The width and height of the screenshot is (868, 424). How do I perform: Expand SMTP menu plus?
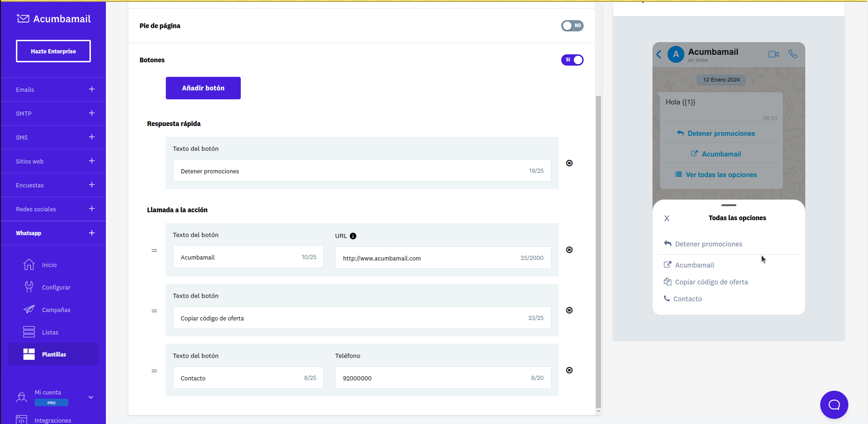pyautogui.click(x=92, y=113)
